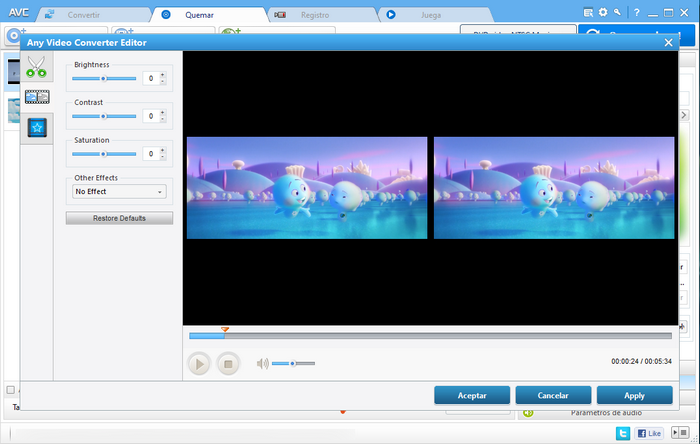Click the stop playback button
700x444 pixels.
[228, 364]
